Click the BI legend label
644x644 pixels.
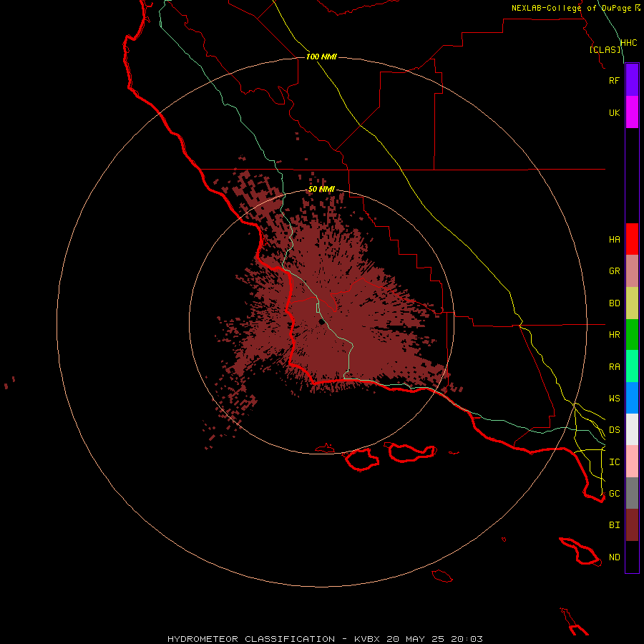coord(614,525)
